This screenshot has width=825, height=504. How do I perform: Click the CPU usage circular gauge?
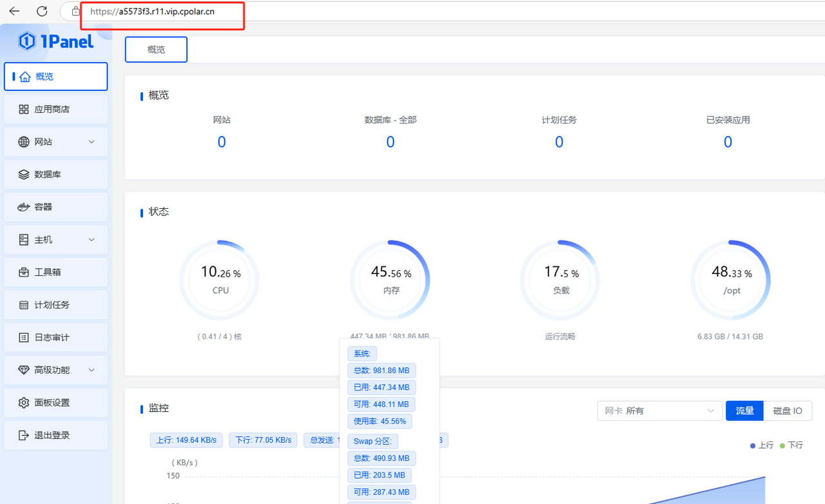click(x=220, y=280)
